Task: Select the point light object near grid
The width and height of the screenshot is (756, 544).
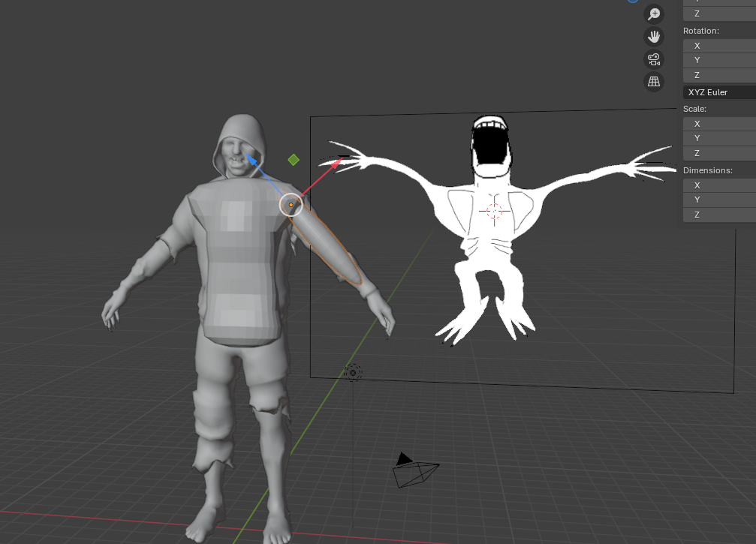Action: point(353,372)
